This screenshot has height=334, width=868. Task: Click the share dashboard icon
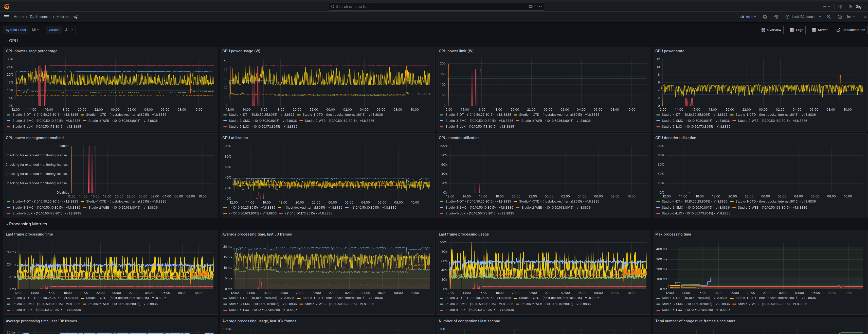76,16
